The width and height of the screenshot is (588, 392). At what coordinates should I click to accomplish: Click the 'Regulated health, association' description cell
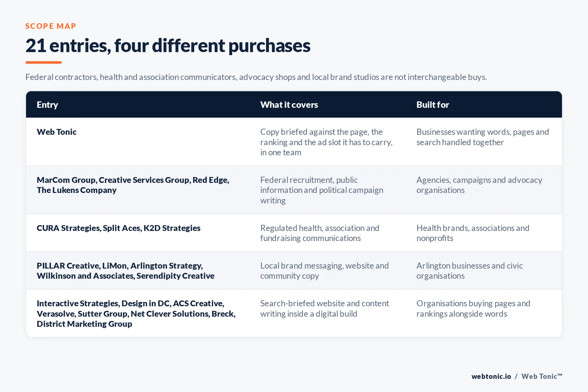tap(320, 233)
